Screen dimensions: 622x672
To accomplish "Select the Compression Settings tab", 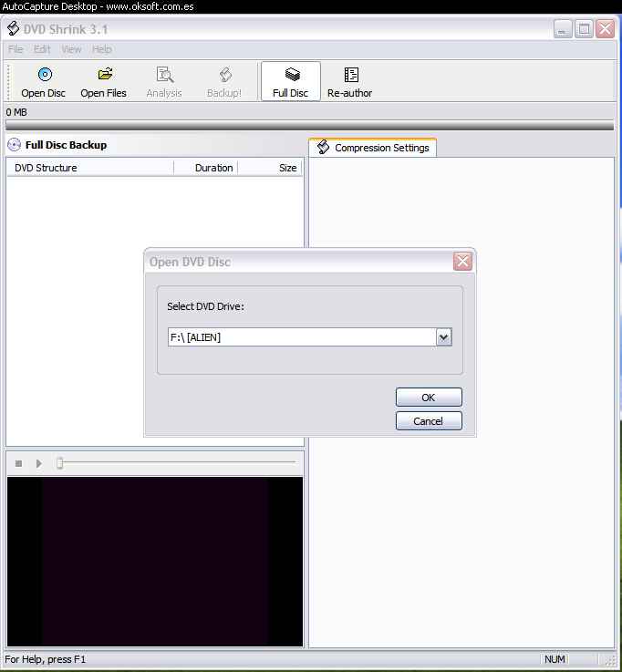I will (x=372, y=148).
